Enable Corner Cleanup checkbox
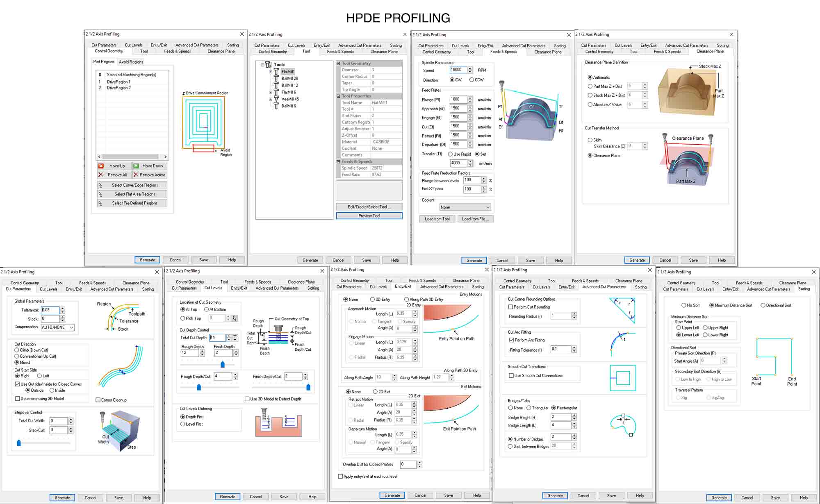The width and height of the screenshot is (820, 504). tap(111, 400)
